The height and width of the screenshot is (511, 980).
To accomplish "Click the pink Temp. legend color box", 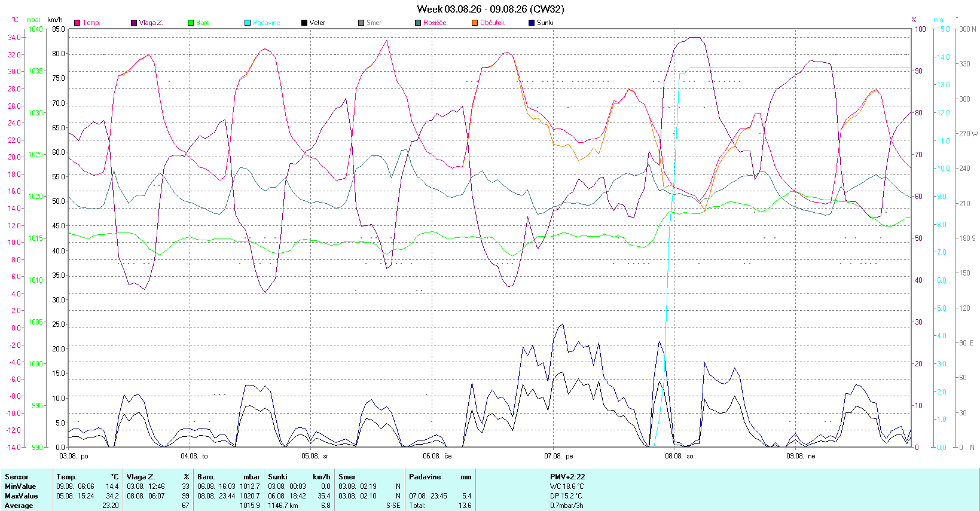I will (77, 23).
